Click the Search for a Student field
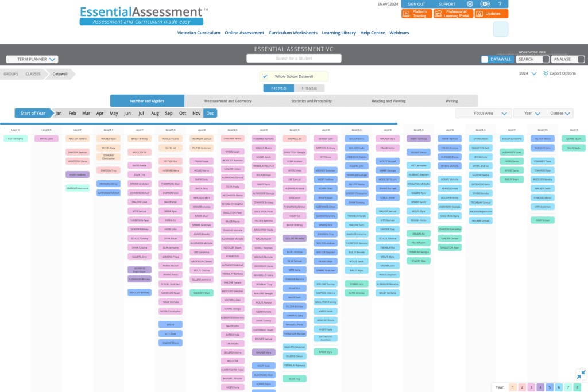Viewport: 588px width, 392px height. tap(294, 59)
